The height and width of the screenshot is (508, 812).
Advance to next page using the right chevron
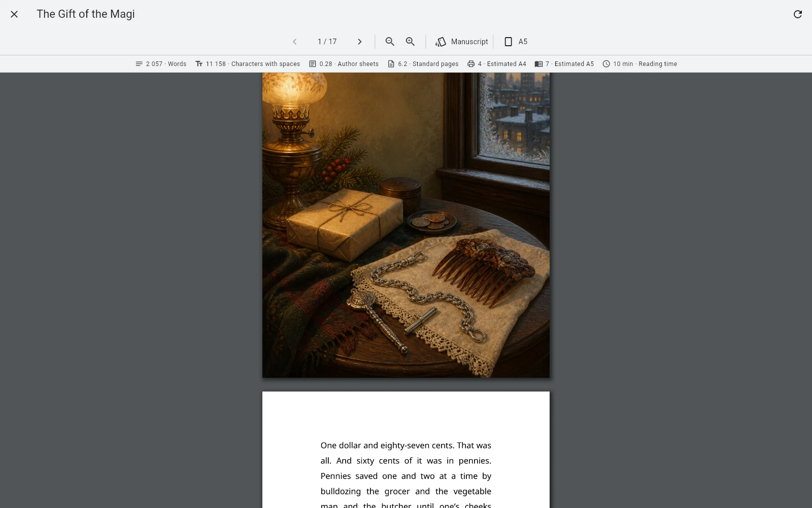click(x=360, y=42)
